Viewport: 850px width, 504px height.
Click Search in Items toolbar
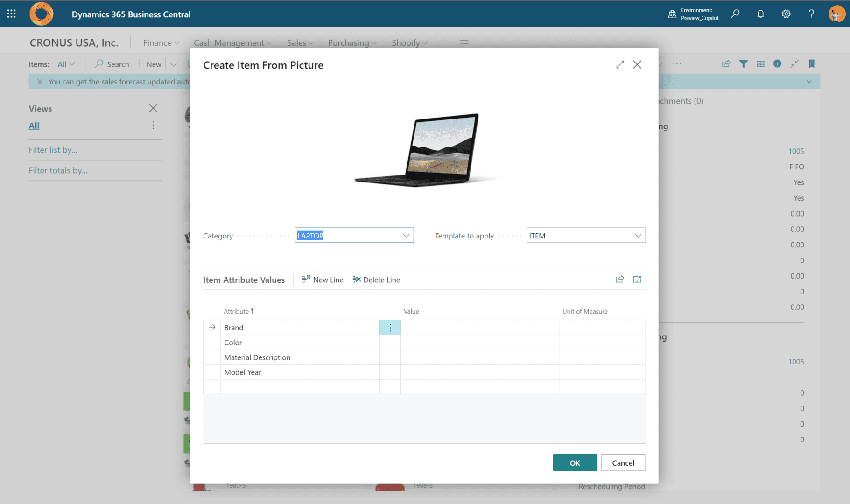point(112,64)
